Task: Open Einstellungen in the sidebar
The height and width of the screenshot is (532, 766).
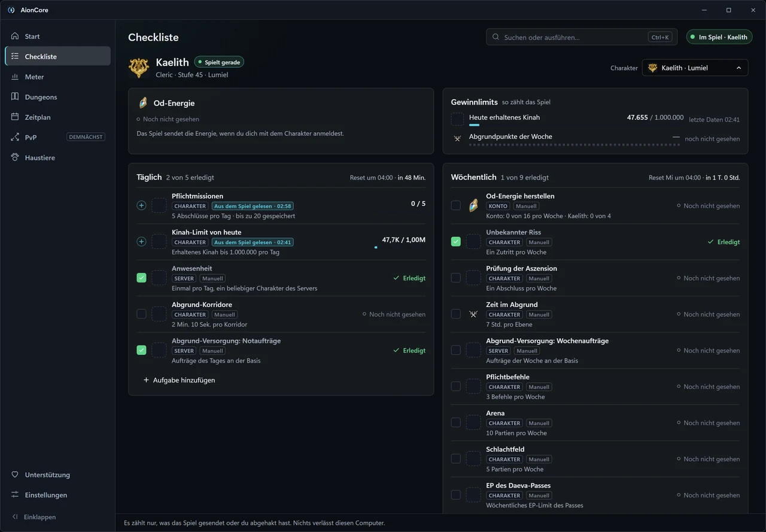Action: pos(57,495)
